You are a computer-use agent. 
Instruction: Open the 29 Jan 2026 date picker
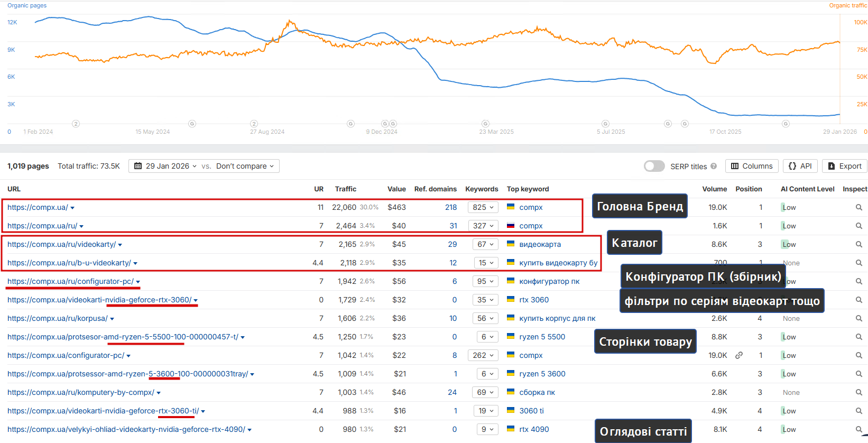tap(165, 166)
